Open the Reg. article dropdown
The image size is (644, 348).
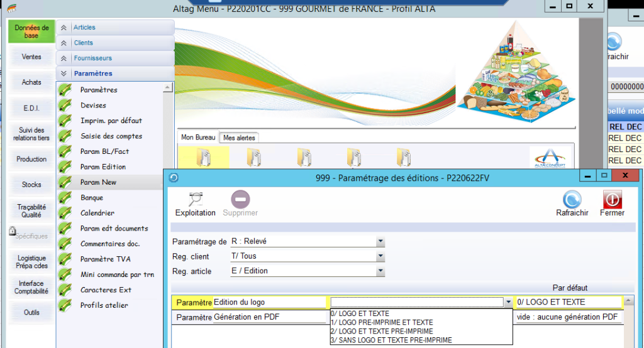[x=380, y=271]
